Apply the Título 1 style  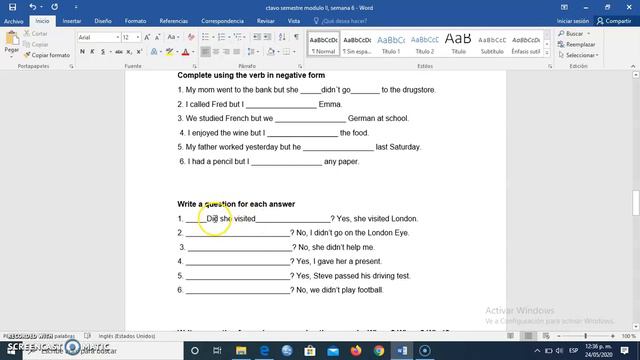tap(391, 44)
